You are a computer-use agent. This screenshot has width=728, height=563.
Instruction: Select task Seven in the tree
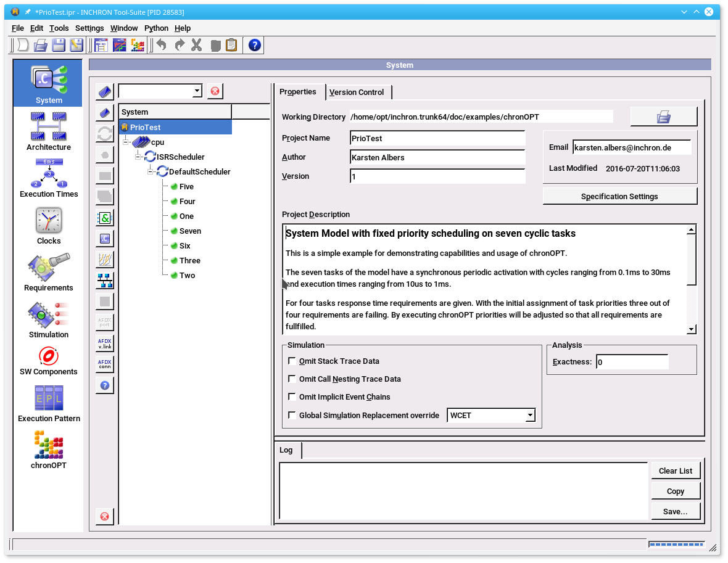coord(191,231)
